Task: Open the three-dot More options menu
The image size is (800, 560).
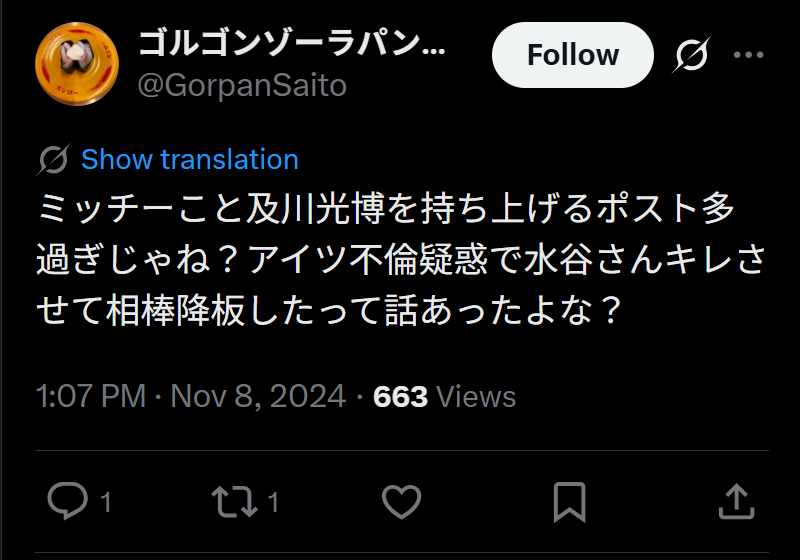Action: pos(748,55)
